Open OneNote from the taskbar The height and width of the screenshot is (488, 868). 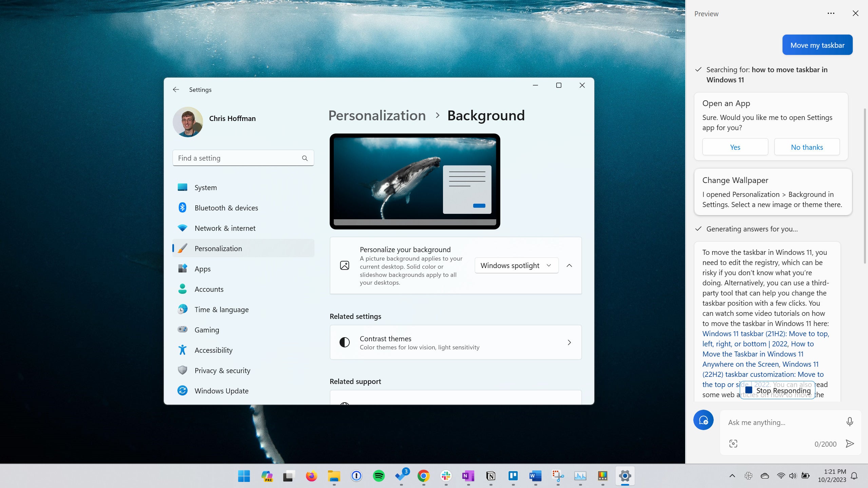click(x=468, y=476)
